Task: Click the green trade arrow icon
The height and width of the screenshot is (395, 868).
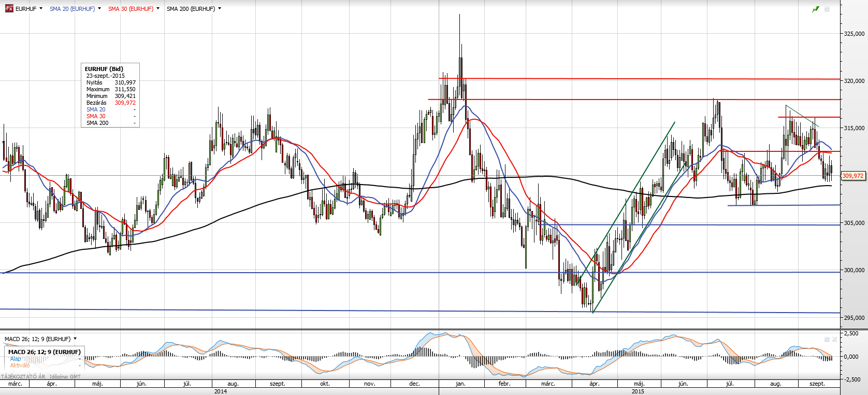Action: [816, 9]
